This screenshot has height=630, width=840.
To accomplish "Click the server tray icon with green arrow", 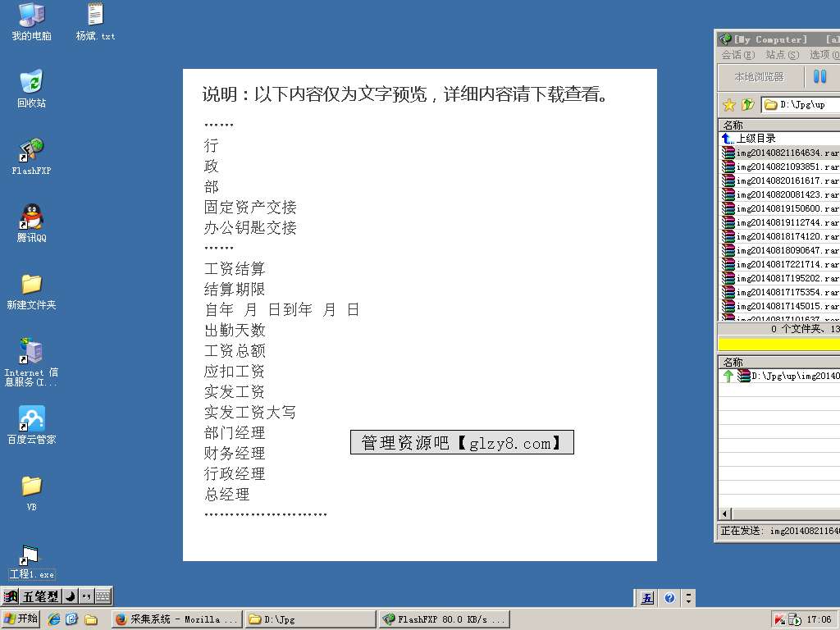I will (794, 619).
